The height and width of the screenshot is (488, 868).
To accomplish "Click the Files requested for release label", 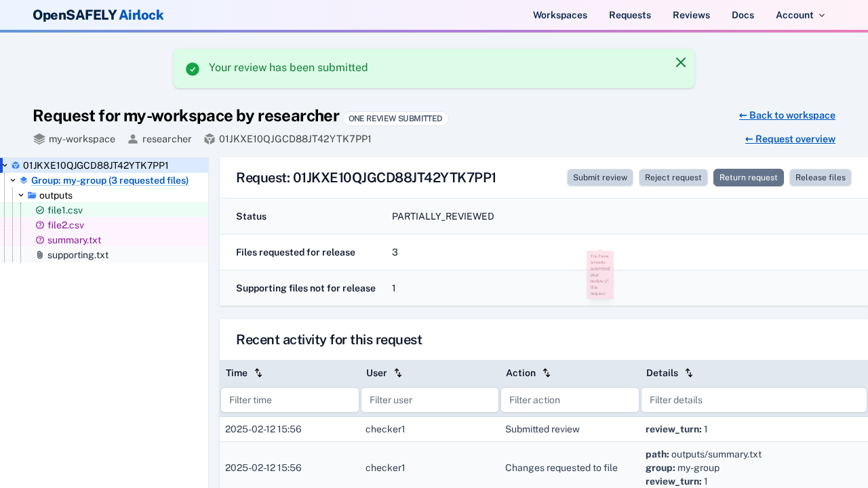I will coord(296,252).
